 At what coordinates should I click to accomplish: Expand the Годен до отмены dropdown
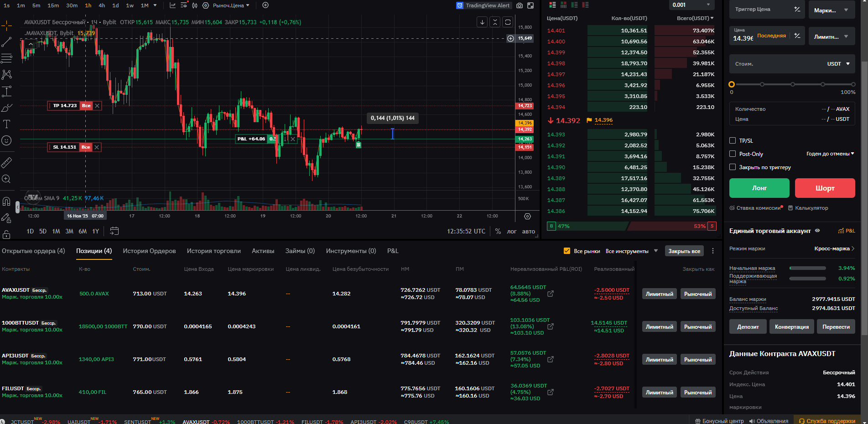(829, 154)
